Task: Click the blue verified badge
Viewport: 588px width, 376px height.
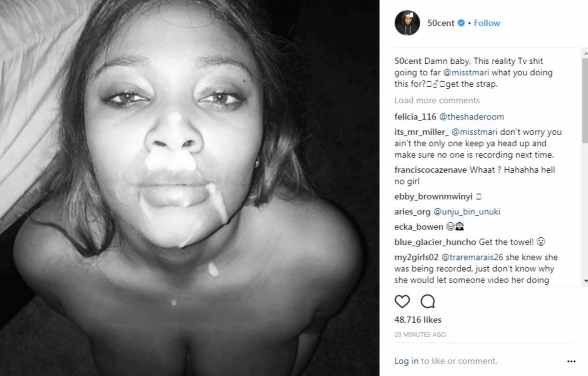Action: (x=461, y=23)
